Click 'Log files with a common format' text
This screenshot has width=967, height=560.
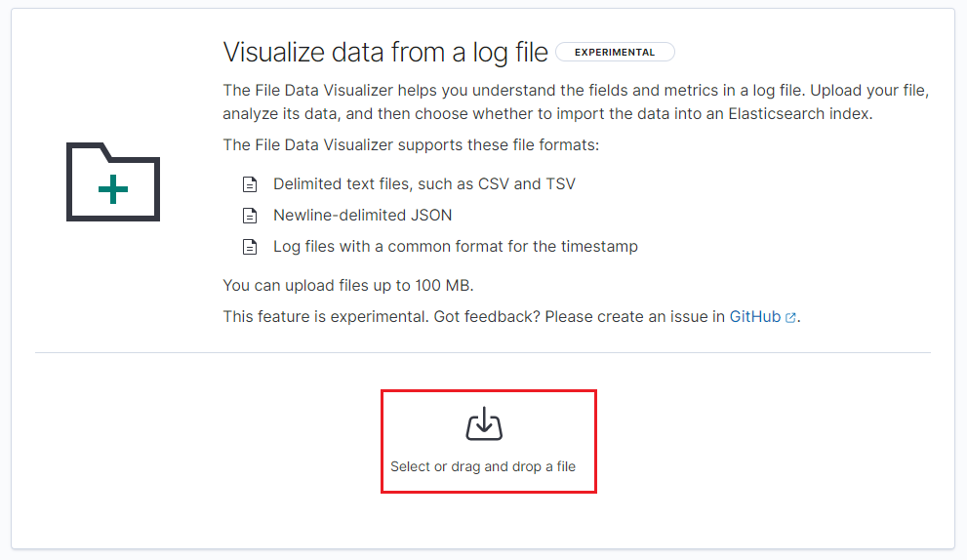point(456,246)
